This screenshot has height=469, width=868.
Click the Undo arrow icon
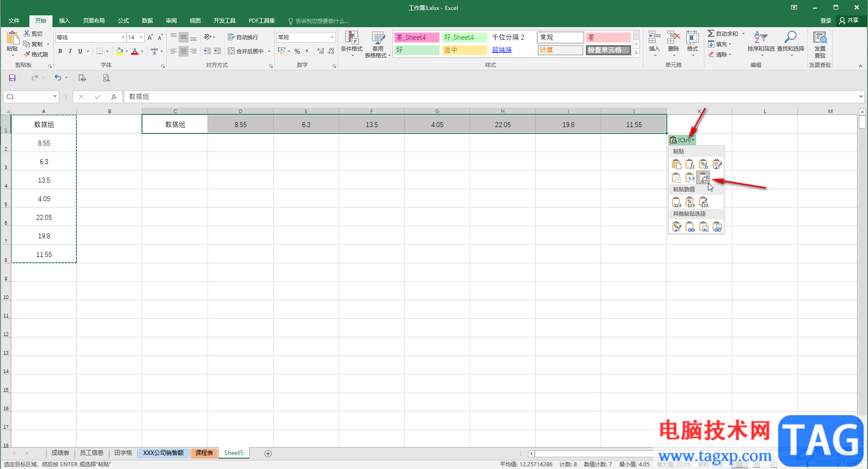pyautogui.click(x=57, y=78)
